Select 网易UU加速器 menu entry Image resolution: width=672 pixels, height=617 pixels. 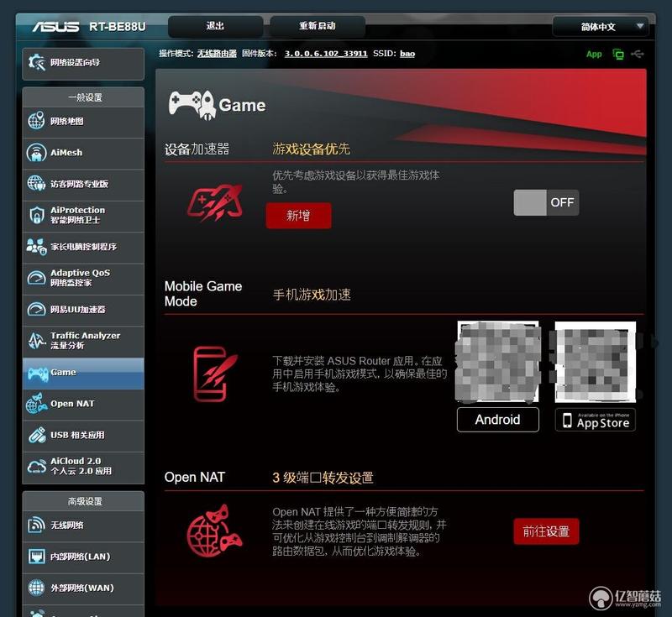pos(83,310)
